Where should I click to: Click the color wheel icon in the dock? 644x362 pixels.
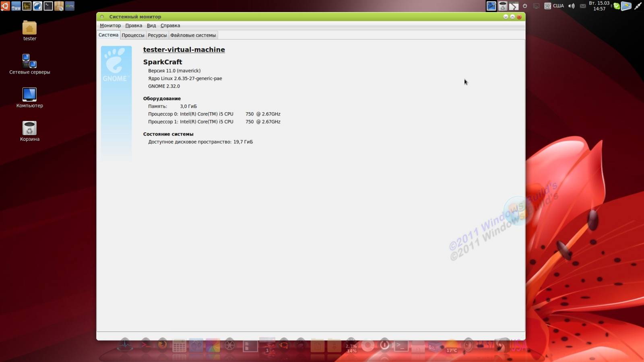coord(213,346)
